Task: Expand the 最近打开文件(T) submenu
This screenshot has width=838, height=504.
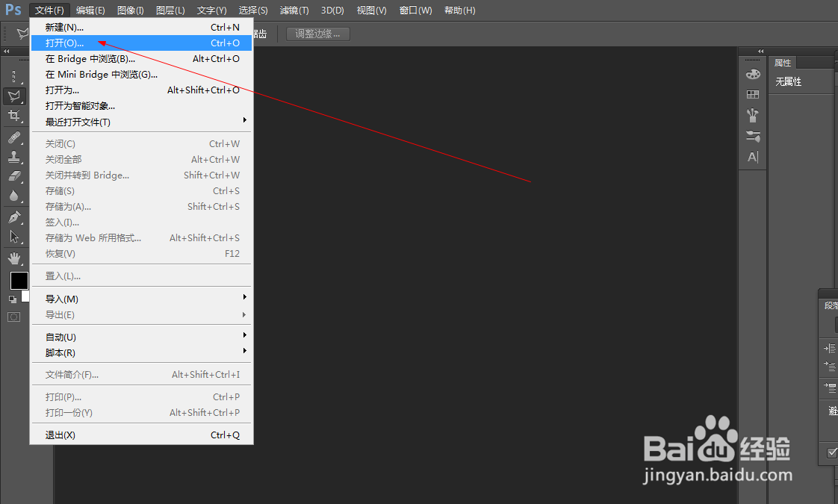Action: [x=142, y=122]
